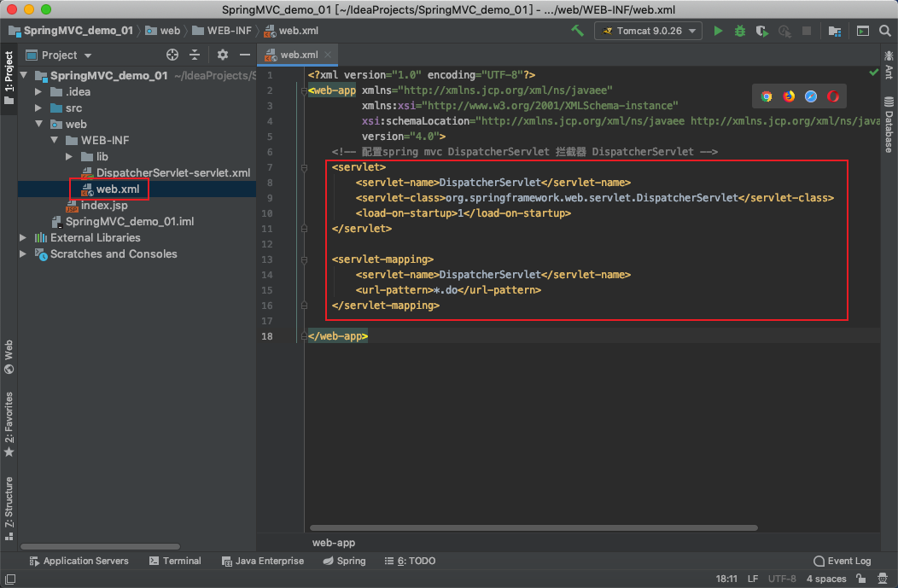Click the UTF-8 encoding indicator
This screenshot has width=898, height=588.
click(x=782, y=579)
